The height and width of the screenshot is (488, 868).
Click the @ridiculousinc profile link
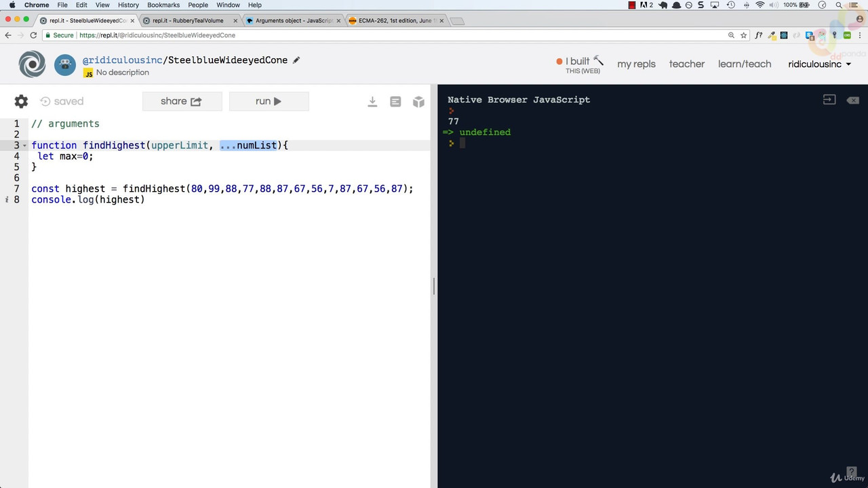tap(122, 60)
